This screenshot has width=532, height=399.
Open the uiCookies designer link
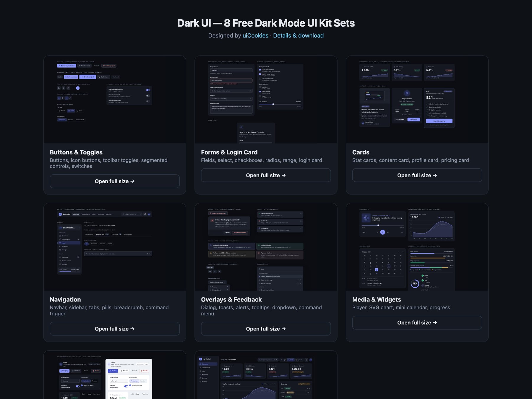(255, 35)
